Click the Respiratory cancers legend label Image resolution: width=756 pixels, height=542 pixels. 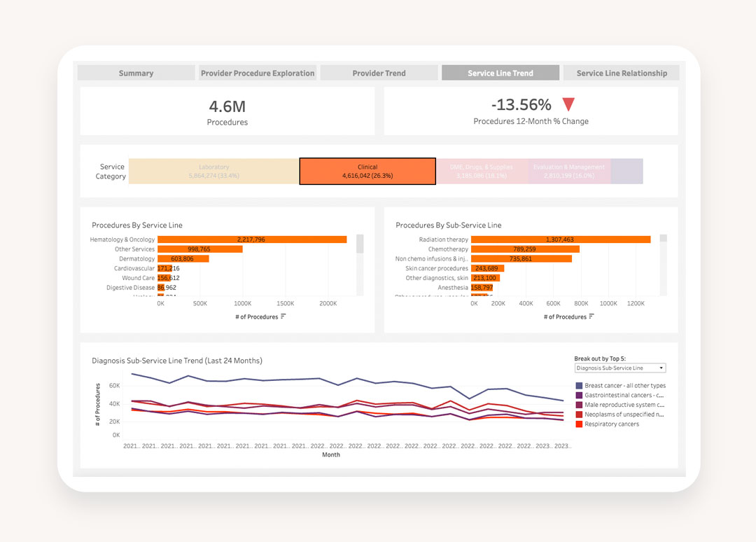612,424
